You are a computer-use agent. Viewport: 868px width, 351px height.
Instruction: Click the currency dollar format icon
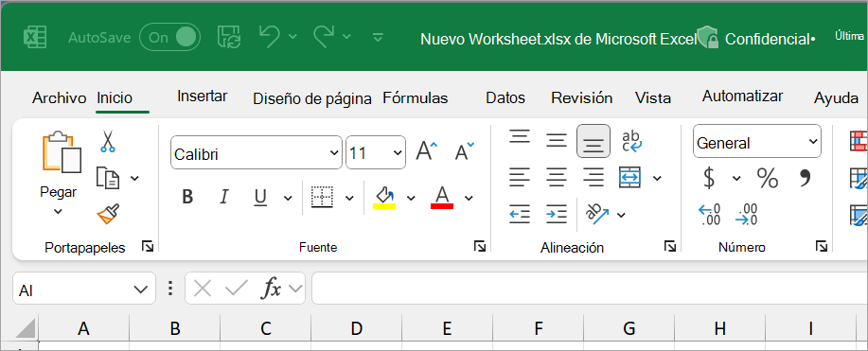pyautogui.click(x=709, y=178)
